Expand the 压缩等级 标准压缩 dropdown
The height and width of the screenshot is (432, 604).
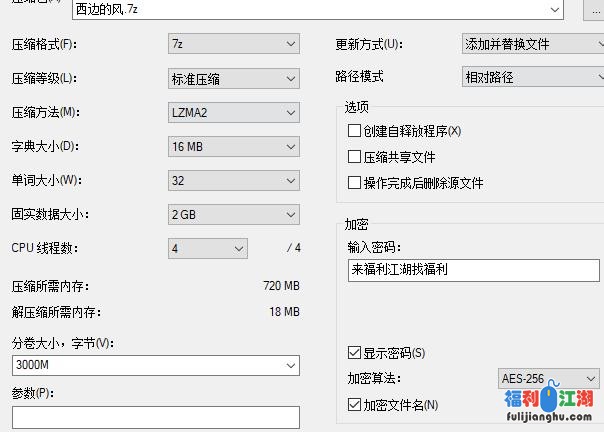point(234,78)
